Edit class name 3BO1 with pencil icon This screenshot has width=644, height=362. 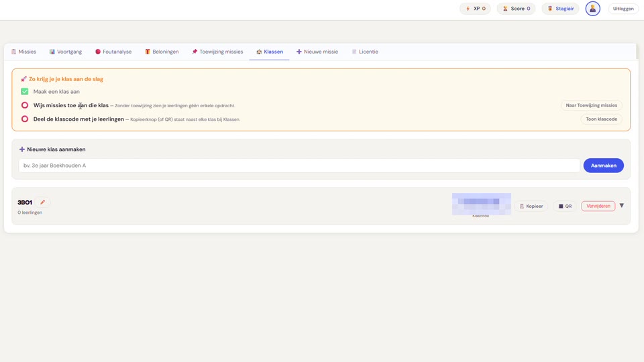(x=43, y=202)
